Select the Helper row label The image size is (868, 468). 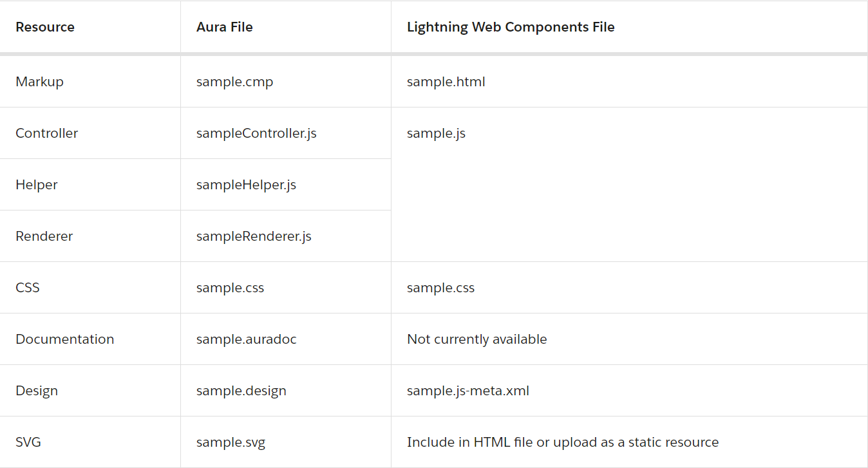37,185
